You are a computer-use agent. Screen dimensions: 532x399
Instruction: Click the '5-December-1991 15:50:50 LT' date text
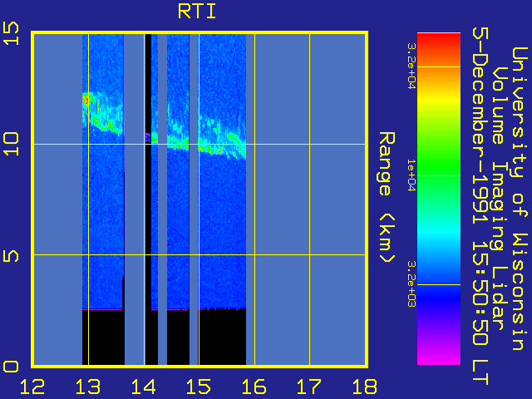480,206
